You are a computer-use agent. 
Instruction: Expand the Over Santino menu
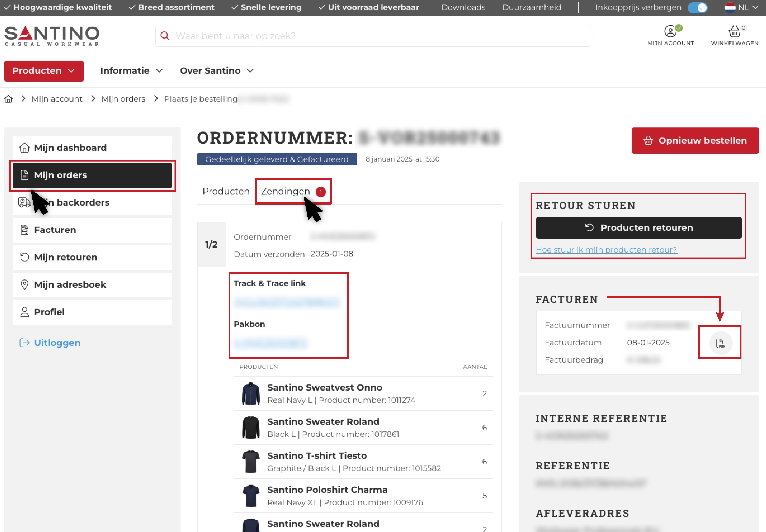tap(217, 71)
